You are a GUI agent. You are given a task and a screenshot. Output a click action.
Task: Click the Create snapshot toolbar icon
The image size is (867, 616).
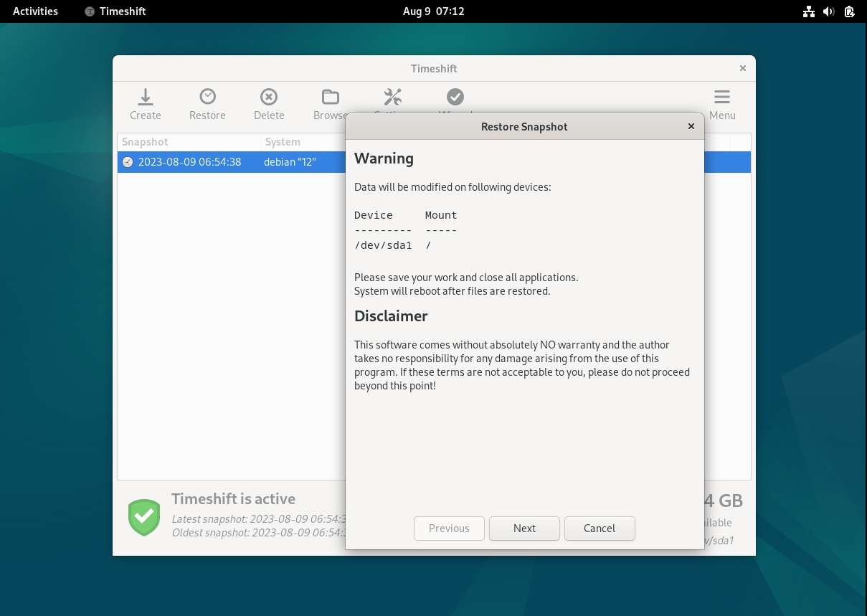tap(145, 96)
